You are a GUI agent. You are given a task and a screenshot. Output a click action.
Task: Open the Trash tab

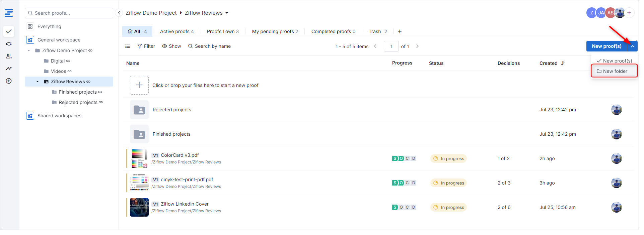[378, 31]
